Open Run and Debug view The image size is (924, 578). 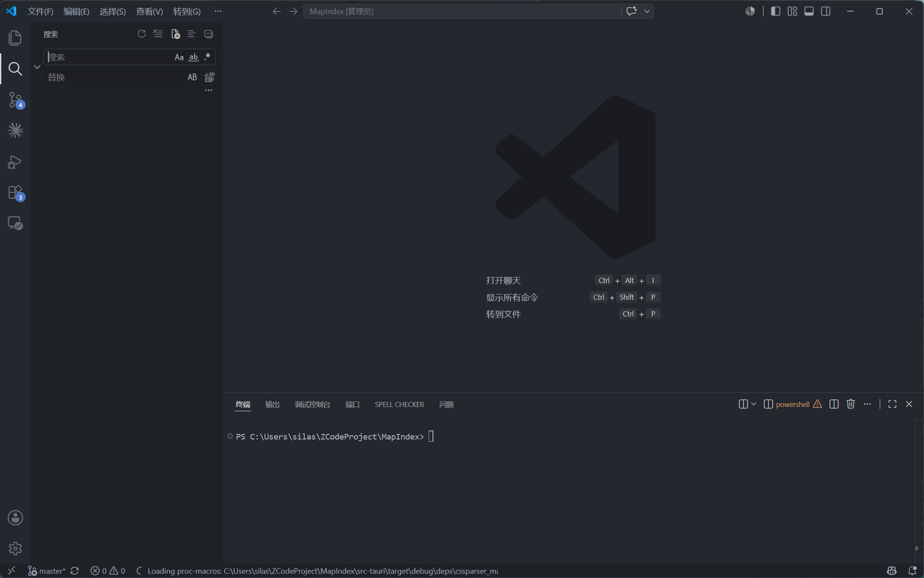click(15, 162)
